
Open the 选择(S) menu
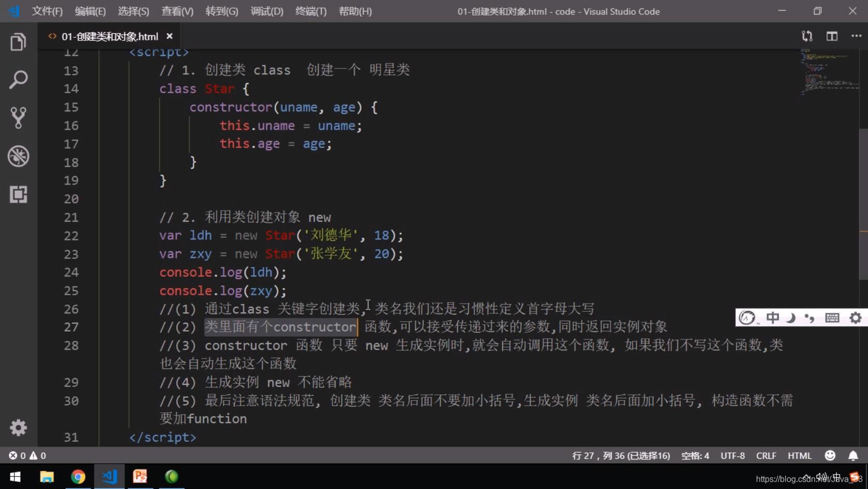coord(133,11)
